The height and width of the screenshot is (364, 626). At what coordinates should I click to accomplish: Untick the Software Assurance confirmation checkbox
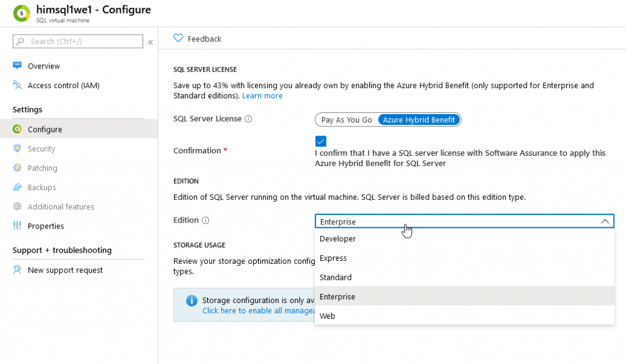point(320,141)
